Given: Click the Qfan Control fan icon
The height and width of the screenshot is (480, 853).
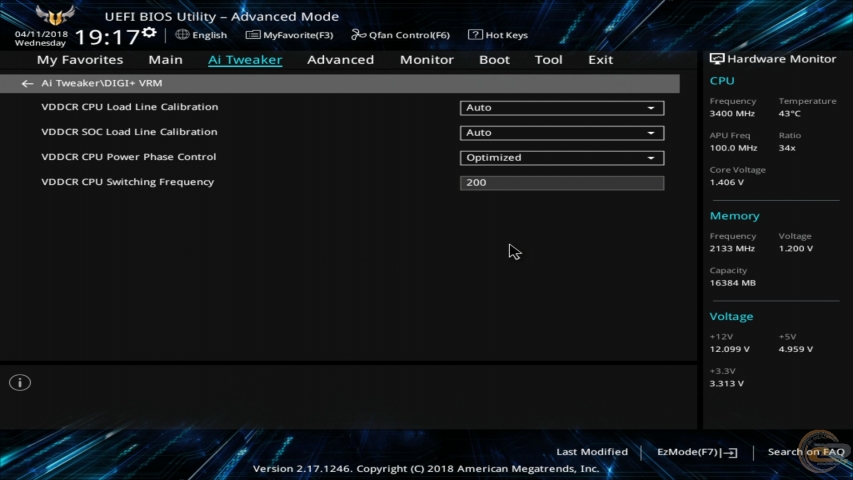Looking at the screenshot, I should point(358,35).
